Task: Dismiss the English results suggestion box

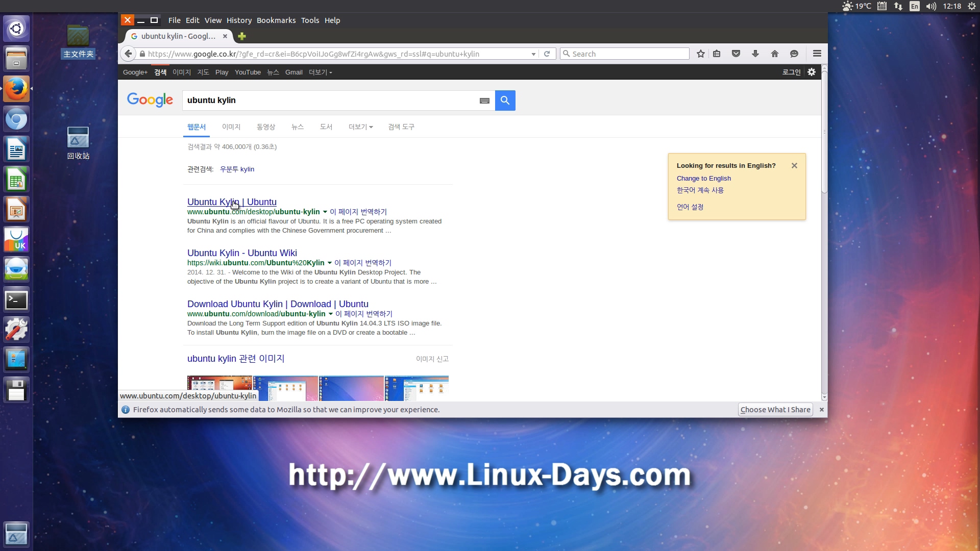Action: pyautogui.click(x=794, y=166)
